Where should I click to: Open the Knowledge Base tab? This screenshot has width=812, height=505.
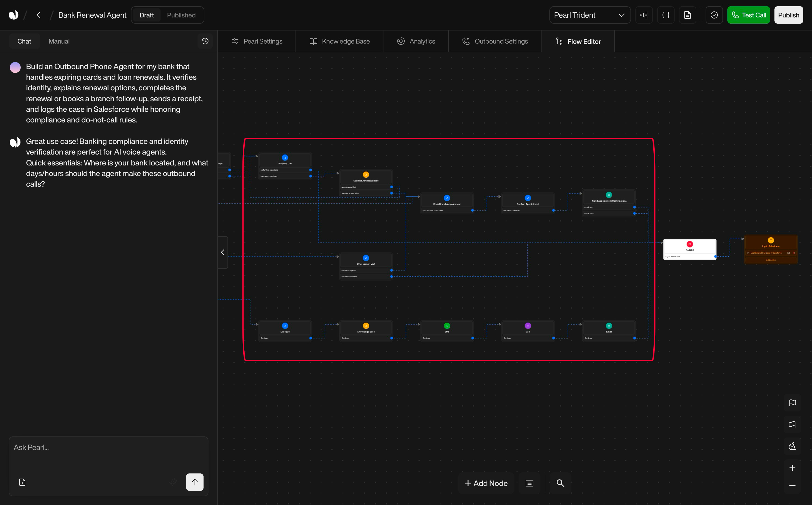[339, 41]
